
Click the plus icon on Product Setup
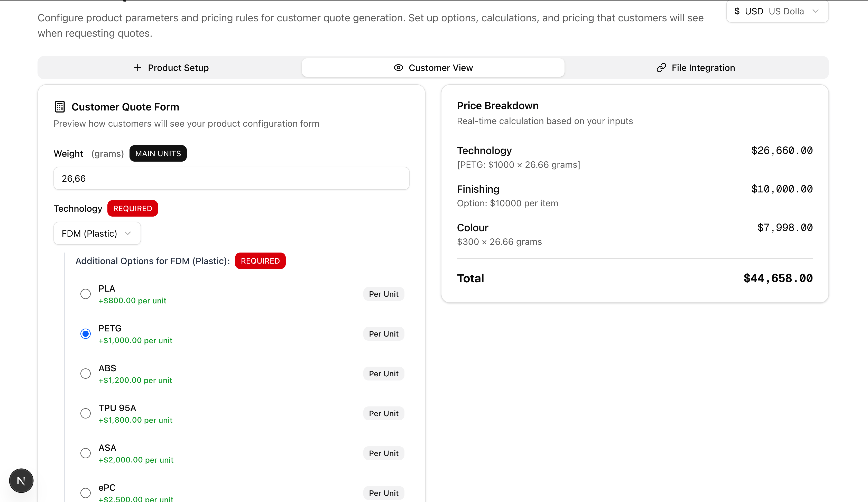137,68
